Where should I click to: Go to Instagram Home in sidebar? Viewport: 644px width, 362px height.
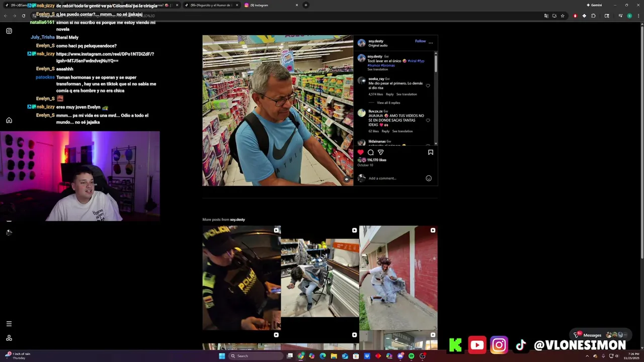point(9,120)
